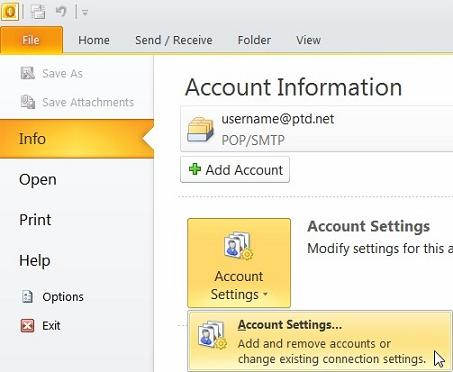Open the View ribbon tab
This screenshot has height=372, width=453.
pos(308,40)
